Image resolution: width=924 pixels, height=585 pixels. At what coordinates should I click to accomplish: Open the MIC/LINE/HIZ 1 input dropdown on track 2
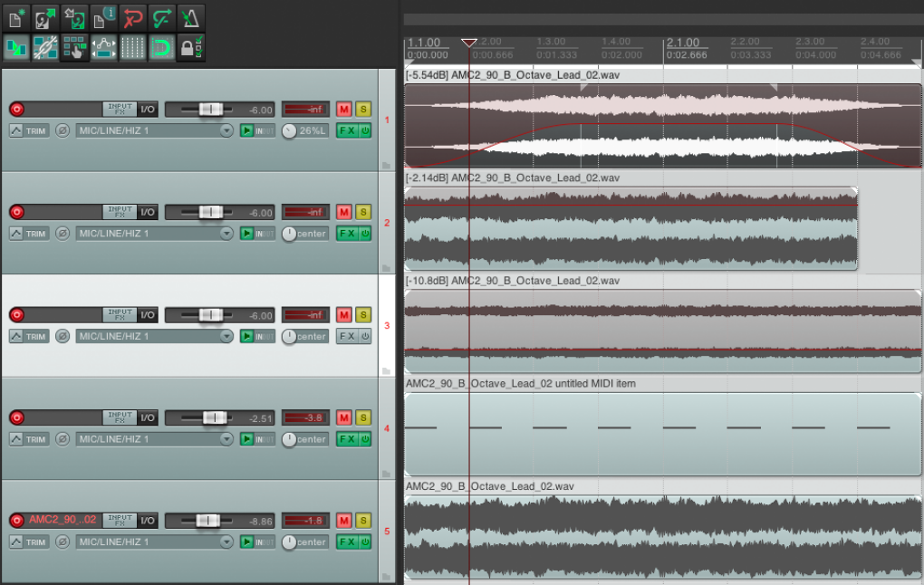click(x=154, y=234)
